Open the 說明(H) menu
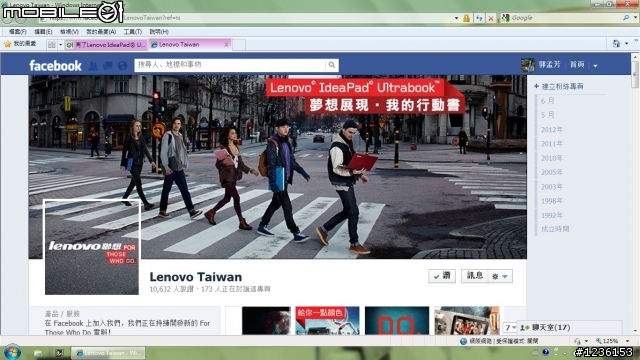640x360 pixels. pyautogui.click(x=159, y=31)
